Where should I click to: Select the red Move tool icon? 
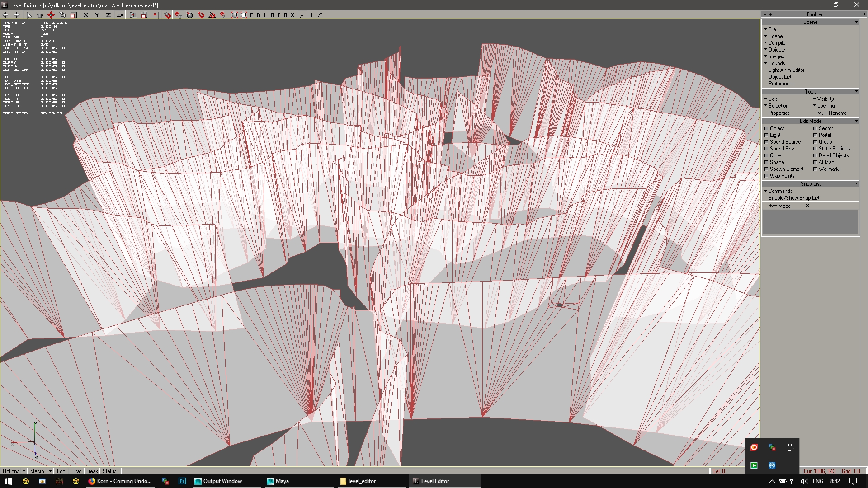coord(51,15)
